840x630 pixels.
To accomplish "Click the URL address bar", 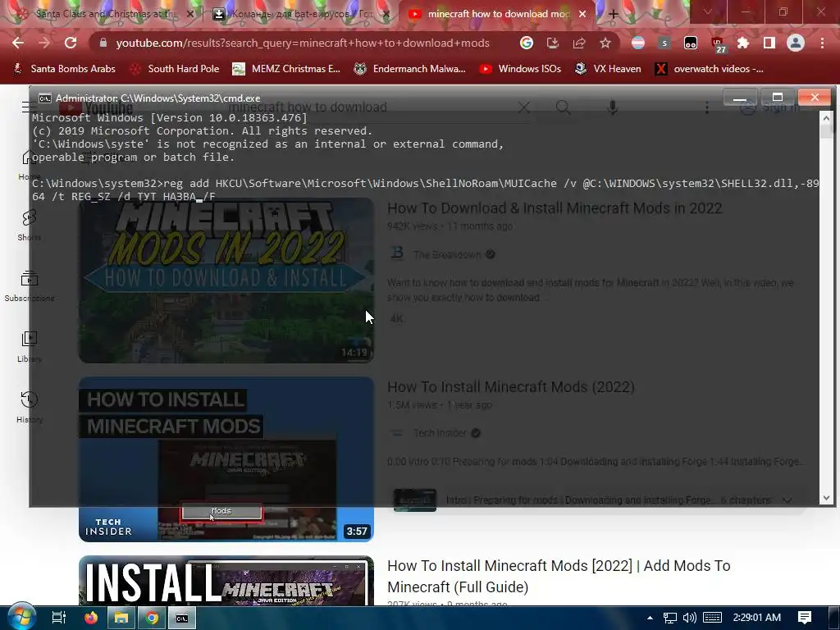I will [303, 43].
